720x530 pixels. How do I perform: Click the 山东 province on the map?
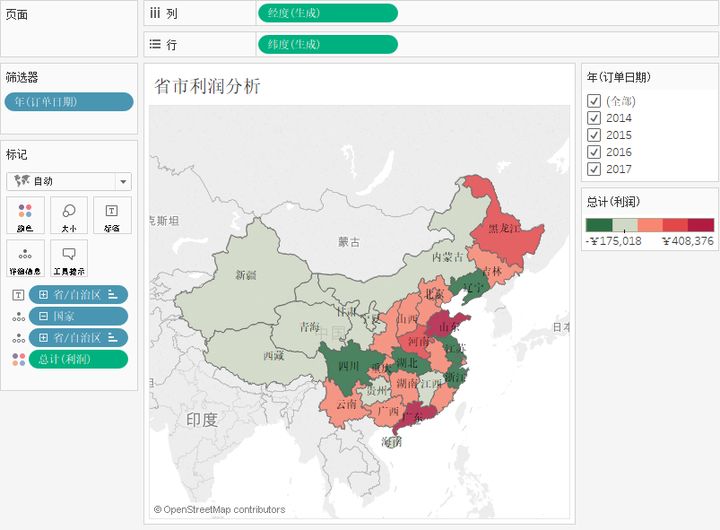[x=449, y=327]
